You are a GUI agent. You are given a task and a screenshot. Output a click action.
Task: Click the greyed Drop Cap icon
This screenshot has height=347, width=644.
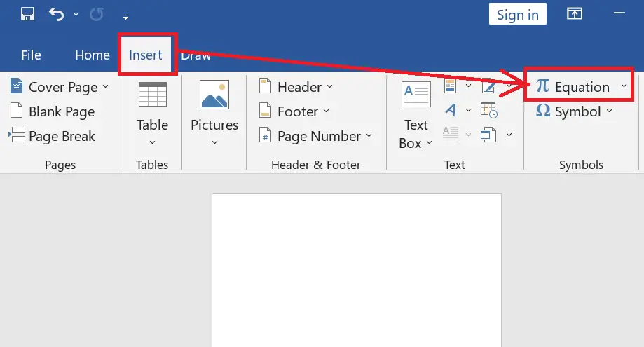pyautogui.click(x=451, y=135)
